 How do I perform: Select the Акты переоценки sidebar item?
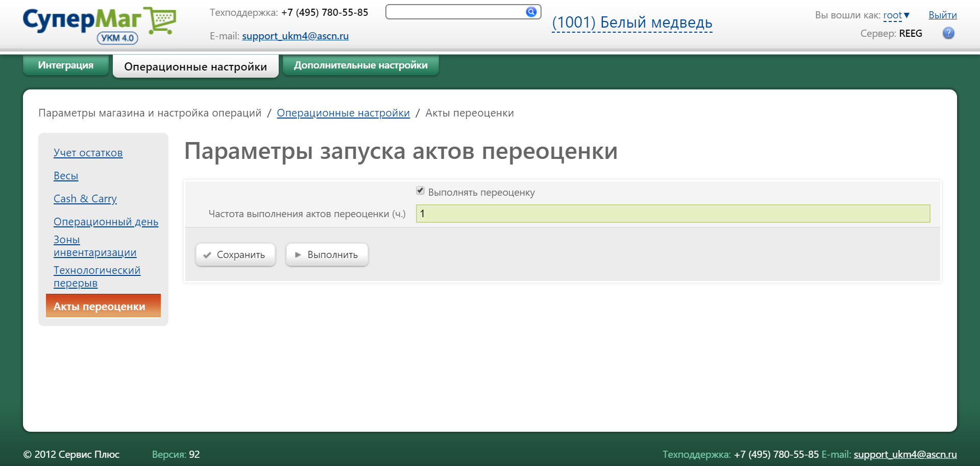point(103,306)
